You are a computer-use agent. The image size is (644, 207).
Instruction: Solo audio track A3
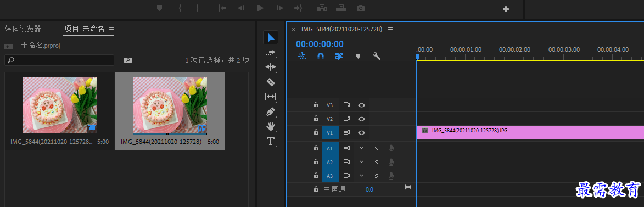point(376,176)
